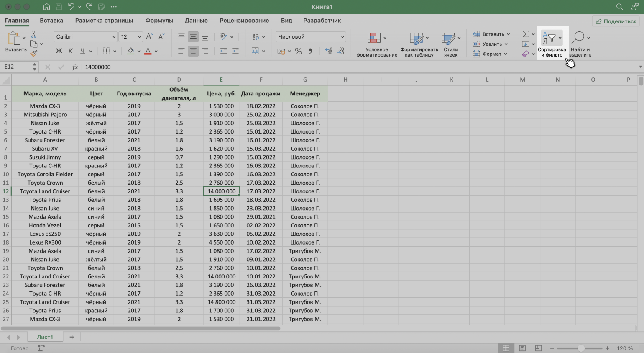Image resolution: width=644 pixels, height=353 pixels.
Task: Switch to the Формулы ribbon tab
Action: pos(159,20)
